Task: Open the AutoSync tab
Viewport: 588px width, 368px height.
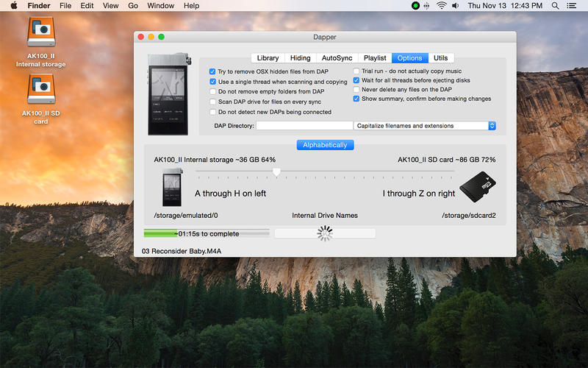Action: (337, 58)
